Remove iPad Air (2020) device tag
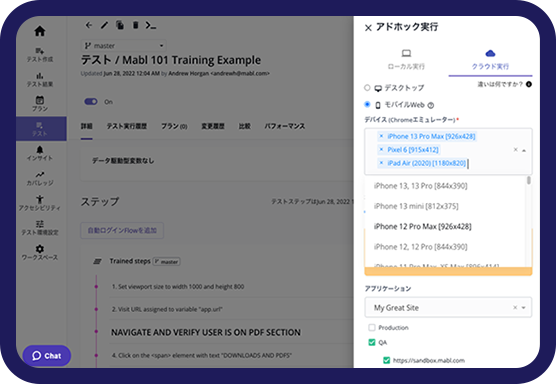The image size is (556, 384). pos(381,163)
